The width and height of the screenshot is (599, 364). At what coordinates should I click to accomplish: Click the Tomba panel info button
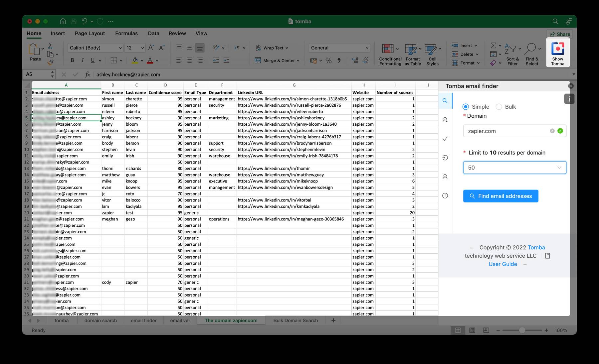tap(569, 99)
